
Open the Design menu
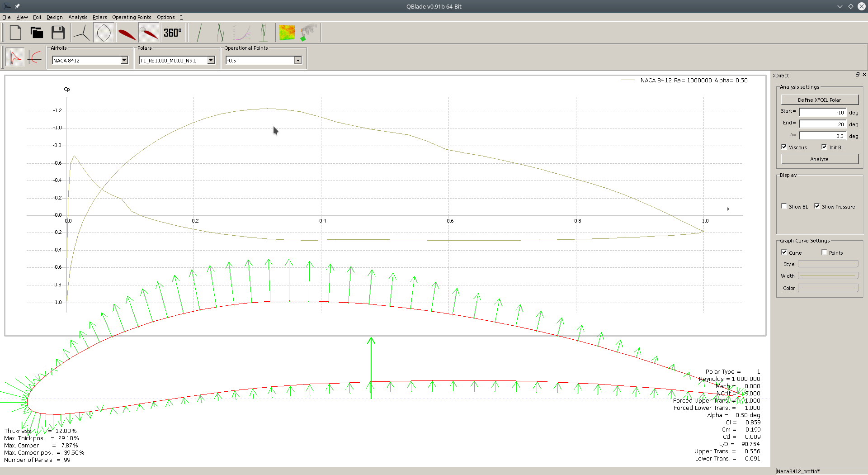click(55, 17)
